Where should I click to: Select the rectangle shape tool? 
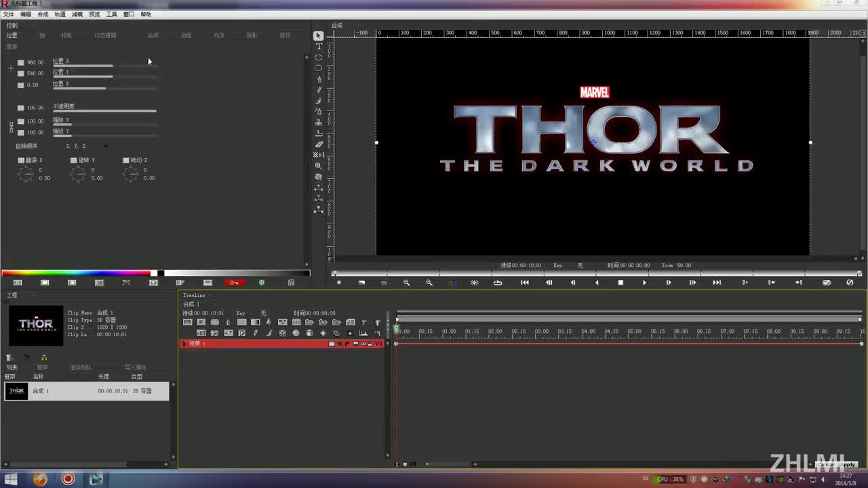click(319, 68)
